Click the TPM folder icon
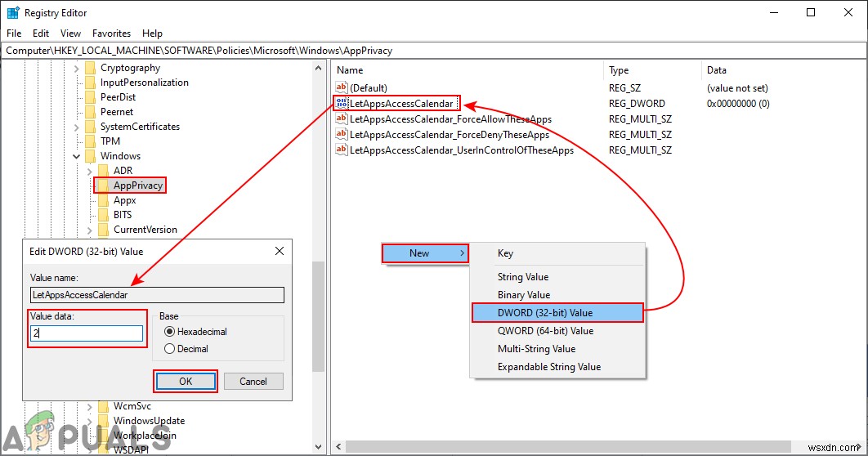This screenshot has height=456, width=868. (x=90, y=141)
